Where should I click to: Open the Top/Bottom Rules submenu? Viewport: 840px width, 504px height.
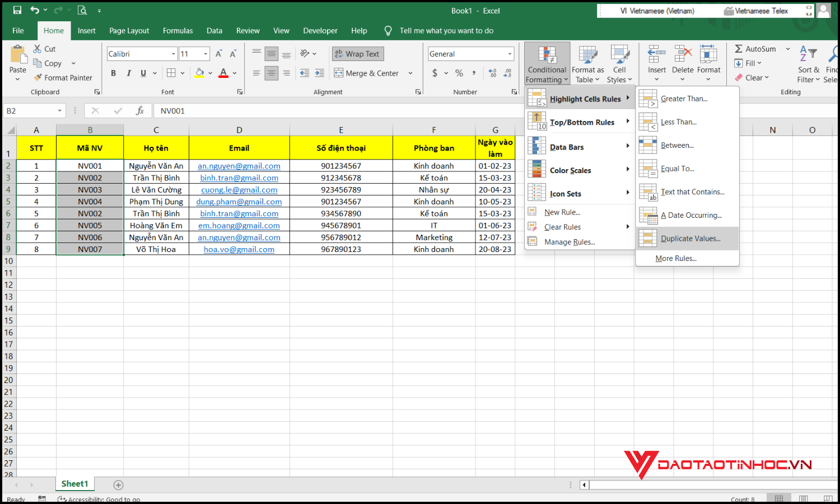(x=580, y=122)
